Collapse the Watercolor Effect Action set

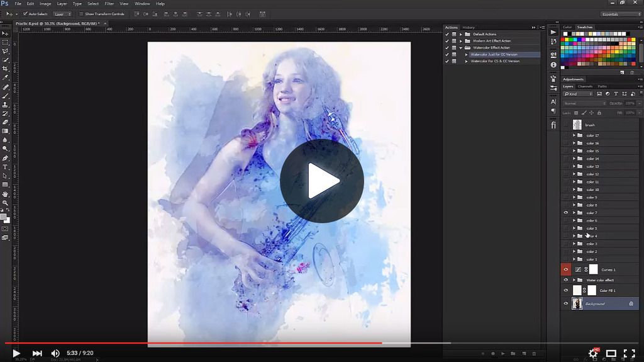click(461, 48)
